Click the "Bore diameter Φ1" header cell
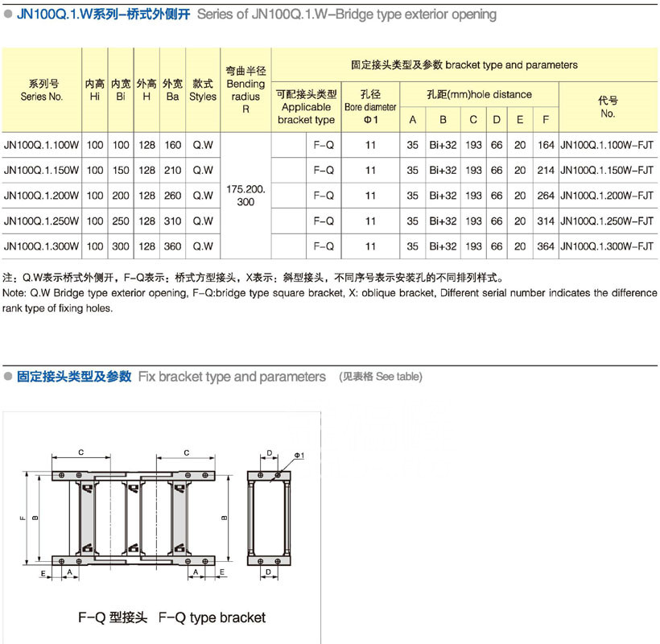The width and height of the screenshot is (660, 644). [x=370, y=106]
